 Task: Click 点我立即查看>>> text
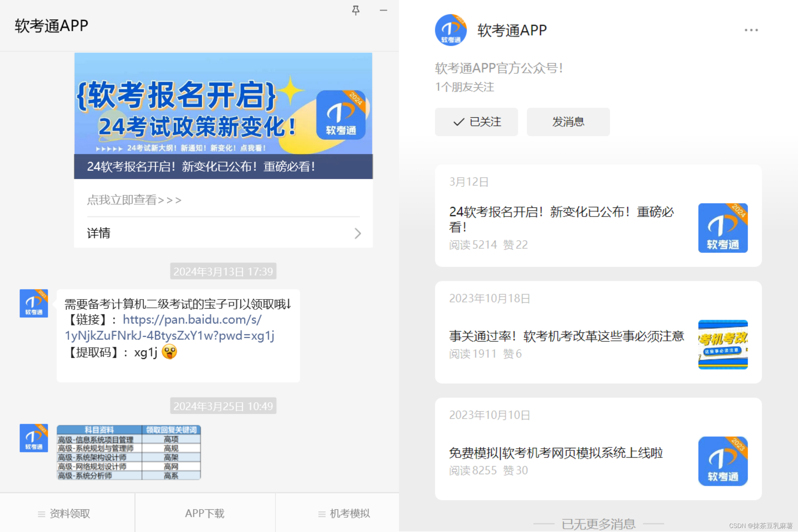tap(134, 200)
